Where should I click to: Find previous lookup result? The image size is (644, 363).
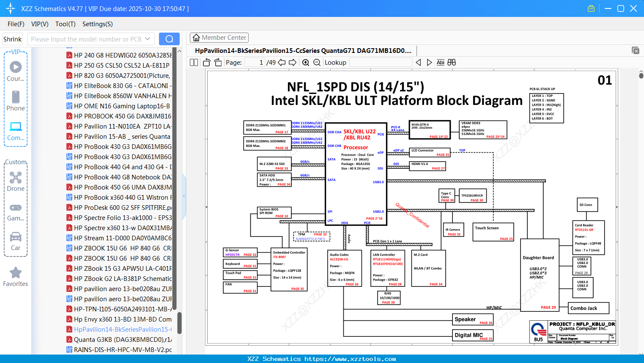[x=418, y=62]
